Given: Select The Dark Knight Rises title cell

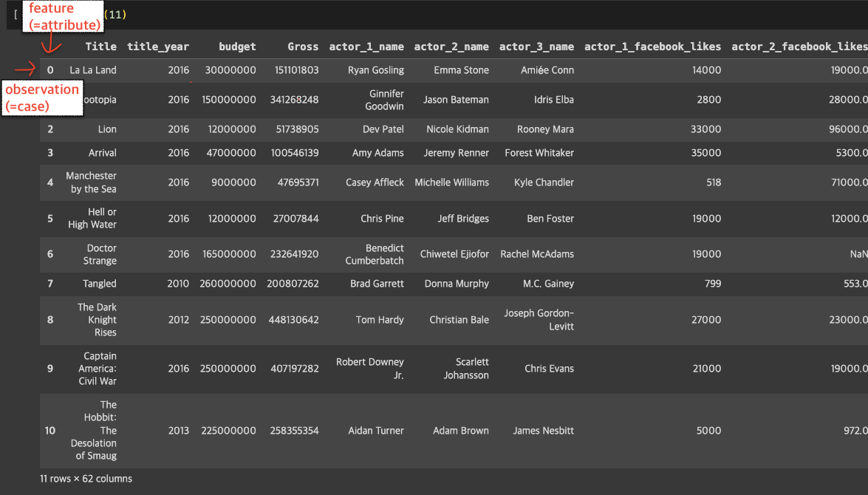Looking at the screenshot, I should click(x=97, y=319).
